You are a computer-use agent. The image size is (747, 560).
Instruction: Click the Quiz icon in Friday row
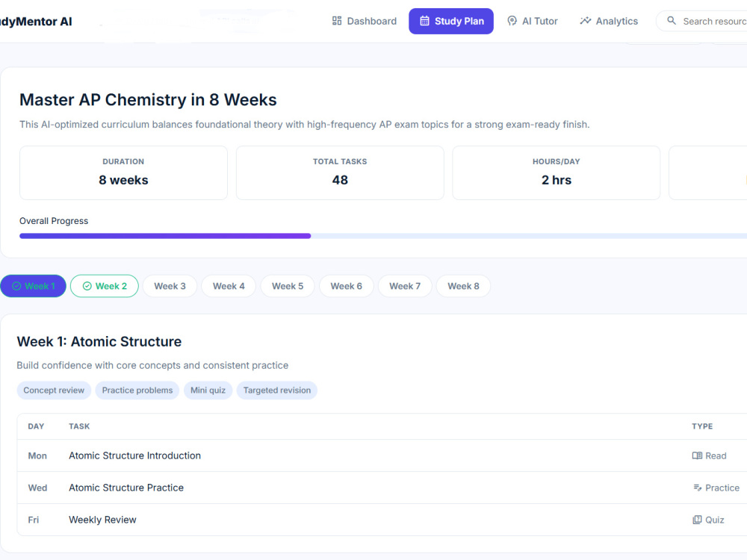697,520
